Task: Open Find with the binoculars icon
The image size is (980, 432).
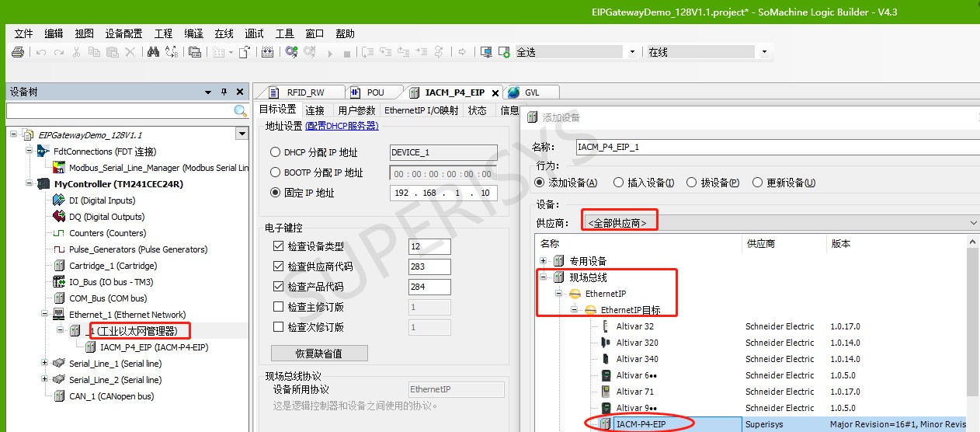Action: point(153,52)
